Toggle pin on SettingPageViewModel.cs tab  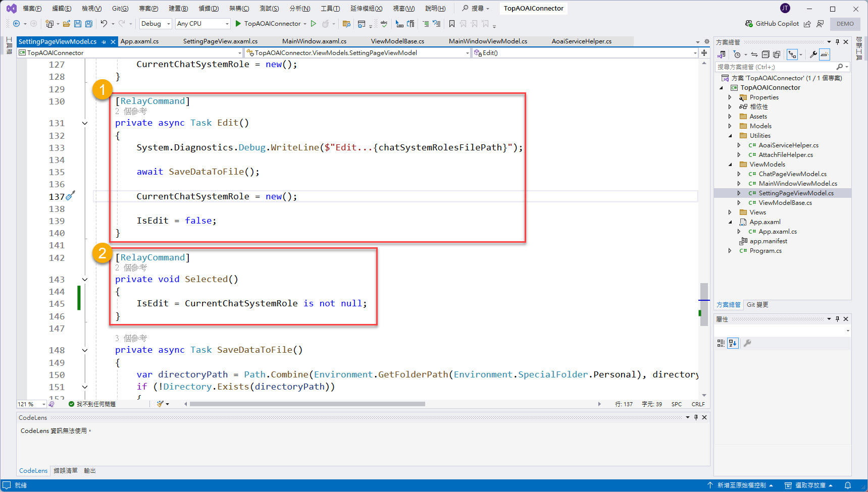104,42
